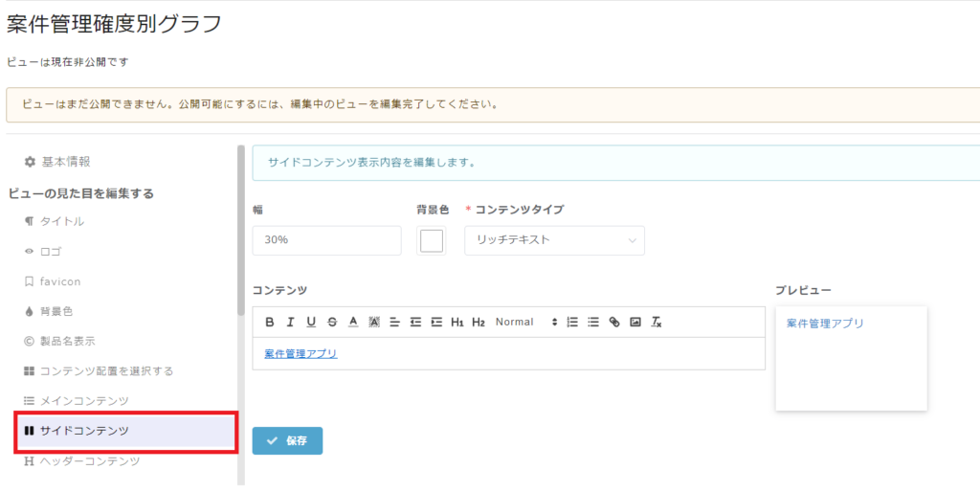Open the text alignment dropdown
Image resolution: width=980 pixels, height=492 pixels.
click(x=394, y=322)
